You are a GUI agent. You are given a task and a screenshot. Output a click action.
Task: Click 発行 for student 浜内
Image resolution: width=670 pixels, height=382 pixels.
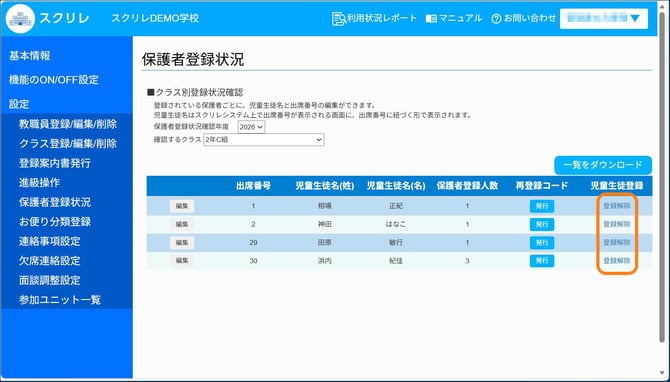point(542,261)
